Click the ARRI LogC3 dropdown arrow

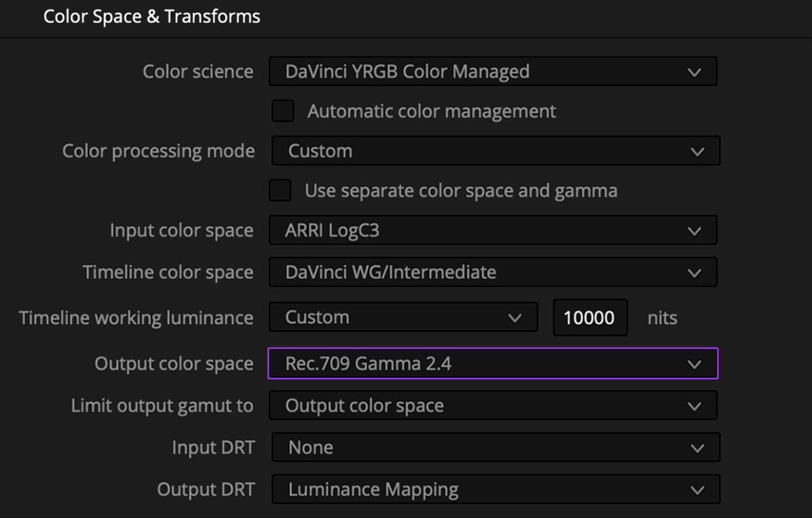click(x=694, y=230)
